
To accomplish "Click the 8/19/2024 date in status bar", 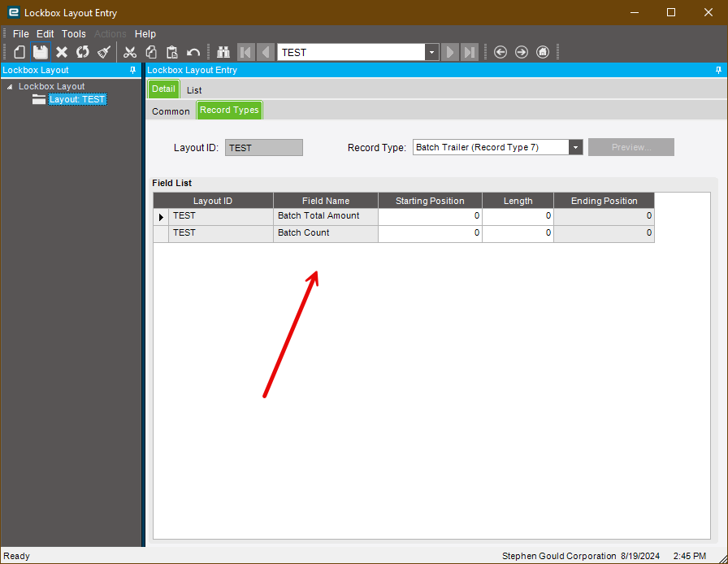I will point(640,556).
